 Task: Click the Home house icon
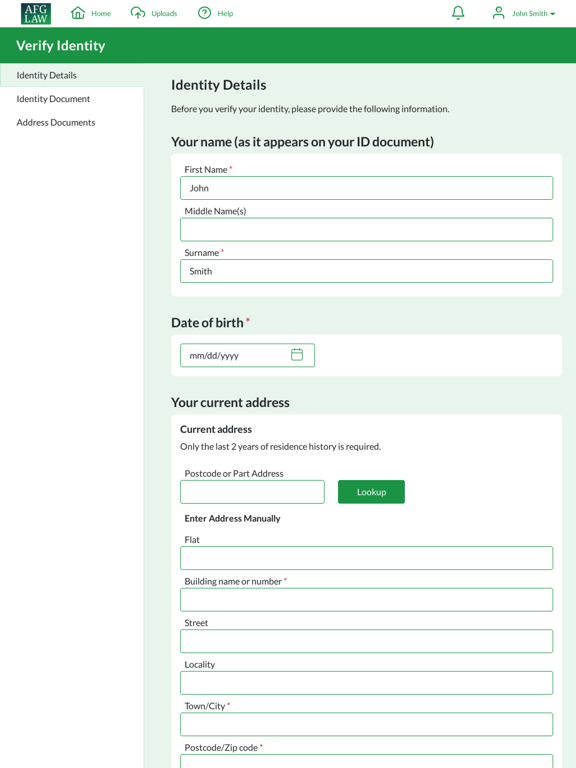point(78,13)
